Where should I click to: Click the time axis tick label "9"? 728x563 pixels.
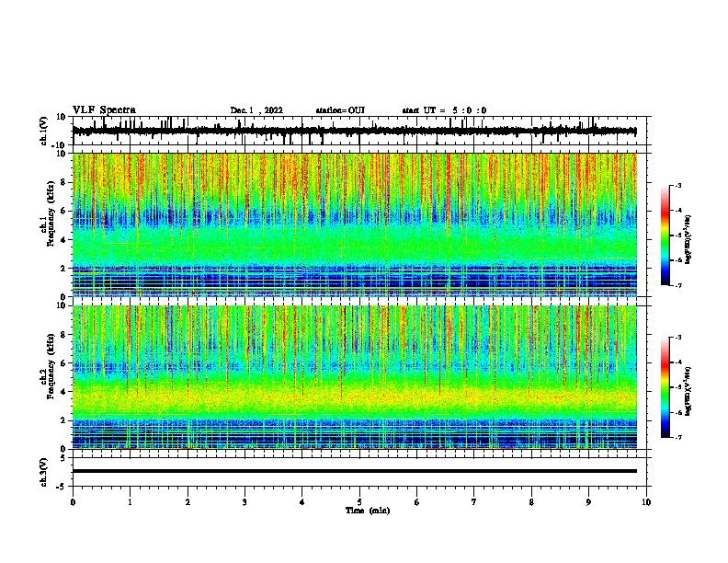588,502
